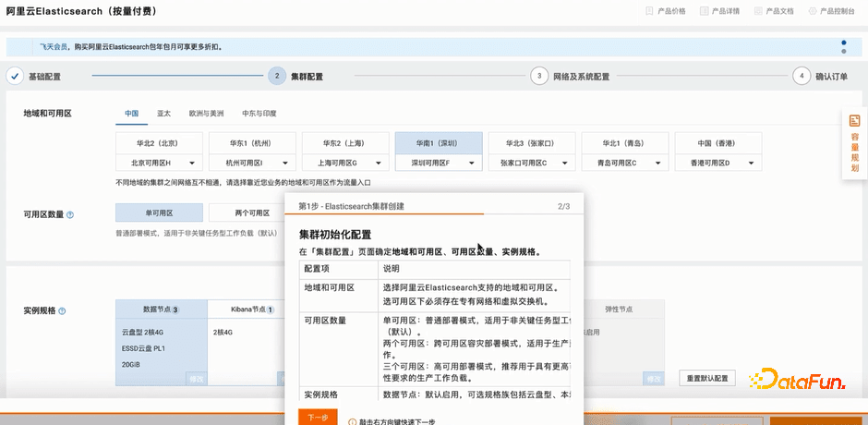868x425 pixels.
Task: Open the 产品控制台 gear icon
Action: 812,11
